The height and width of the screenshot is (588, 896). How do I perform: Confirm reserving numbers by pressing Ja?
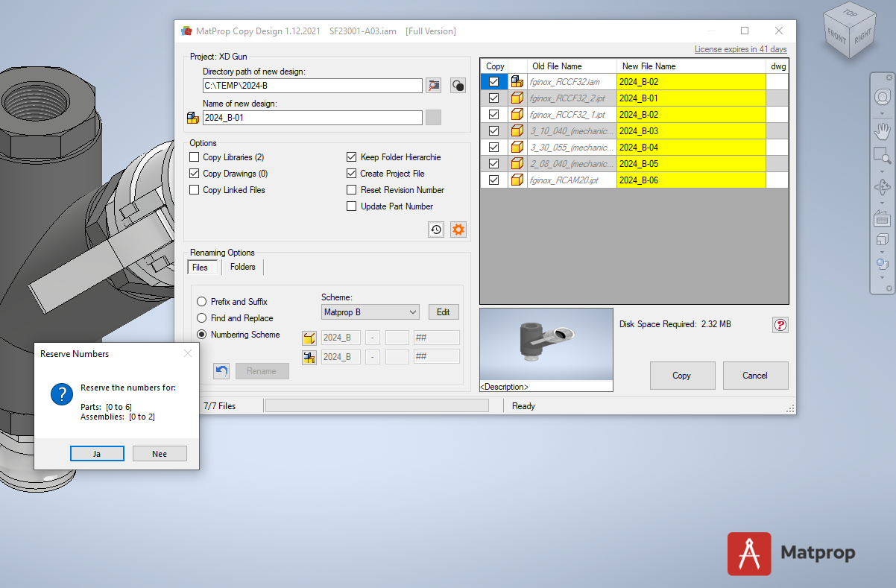(x=97, y=453)
